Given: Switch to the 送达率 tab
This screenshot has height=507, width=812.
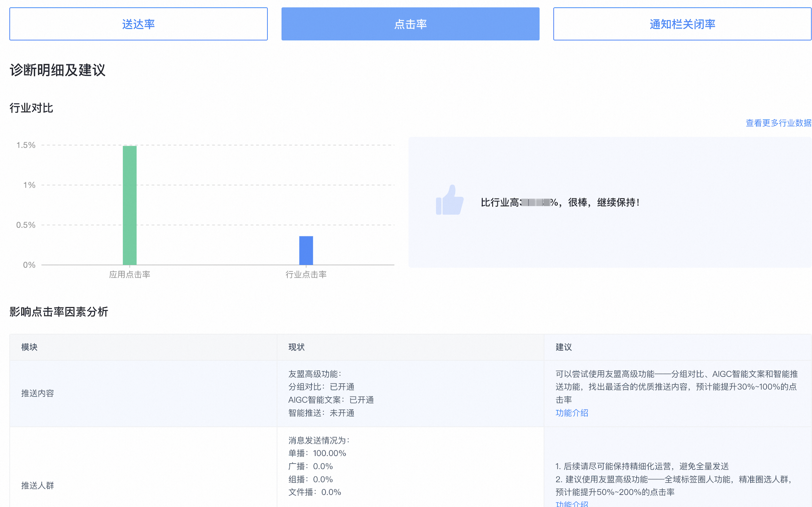Looking at the screenshot, I should coord(138,24).
